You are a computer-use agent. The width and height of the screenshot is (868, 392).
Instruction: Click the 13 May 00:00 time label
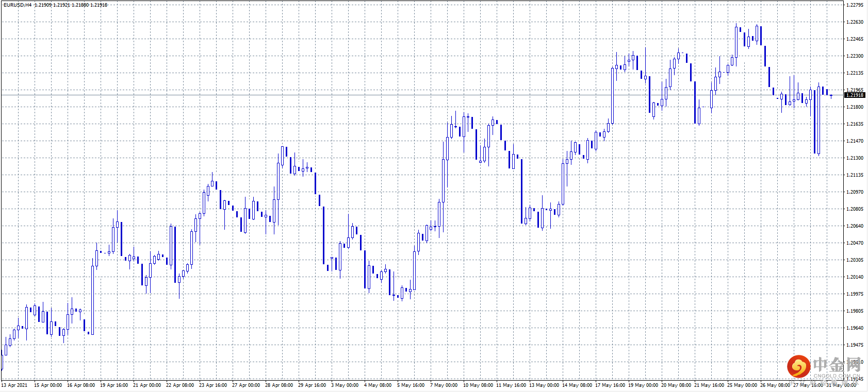[544, 385]
